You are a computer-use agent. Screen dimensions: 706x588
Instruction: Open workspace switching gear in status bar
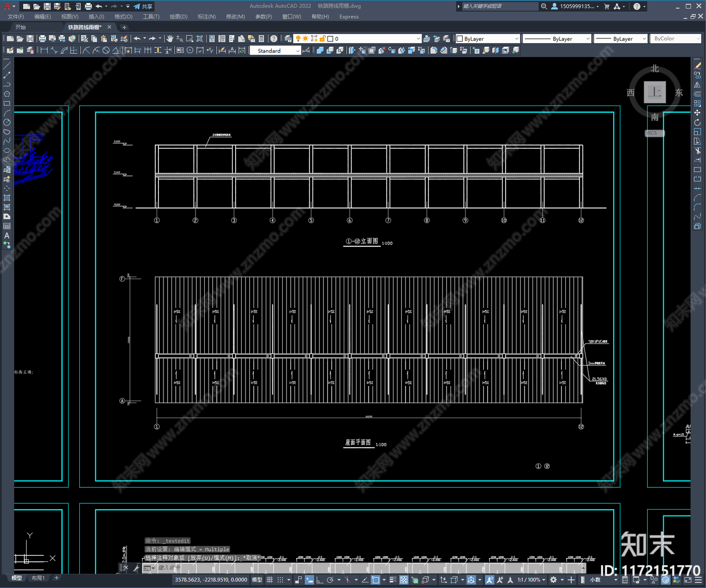553,580
